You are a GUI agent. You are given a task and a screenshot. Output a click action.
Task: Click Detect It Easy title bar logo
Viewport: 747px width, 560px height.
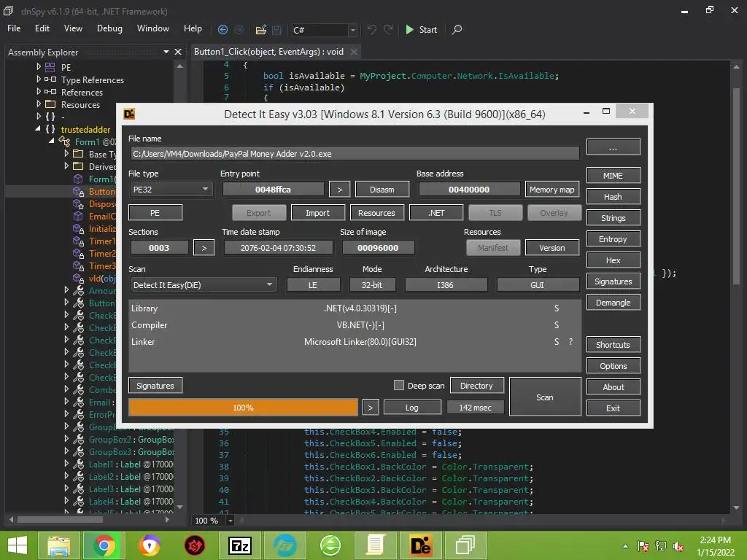click(x=129, y=114)
